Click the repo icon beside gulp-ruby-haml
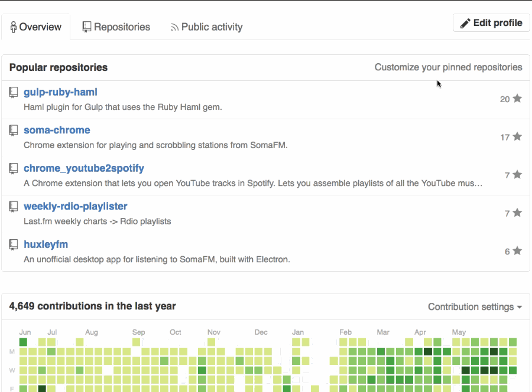This screenshot has width=532, height=392. (x=14, y=93)
